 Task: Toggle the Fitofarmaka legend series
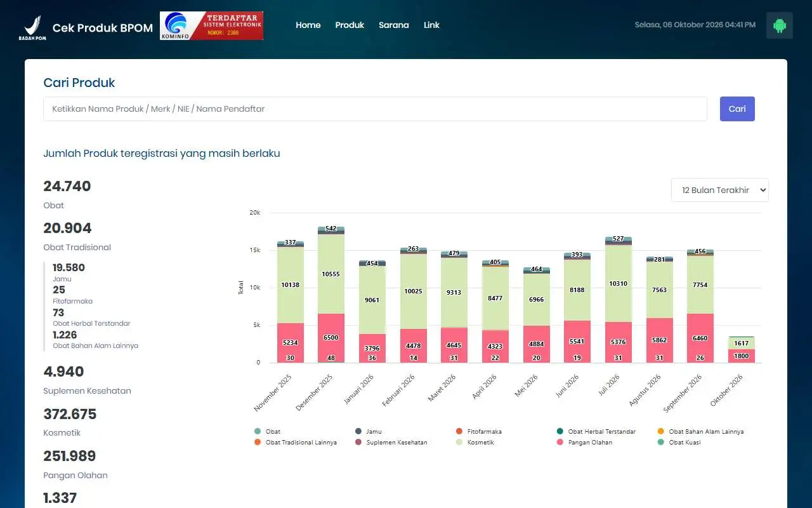479,432
